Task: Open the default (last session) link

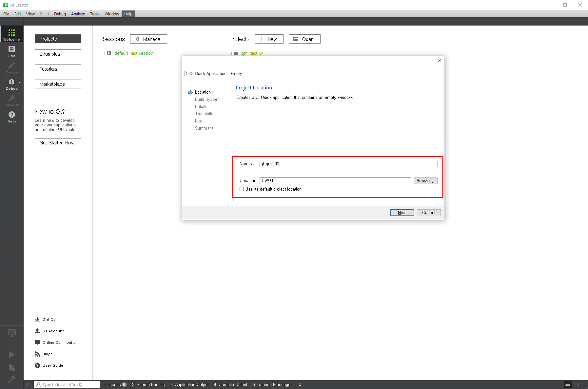Action: 134,53
